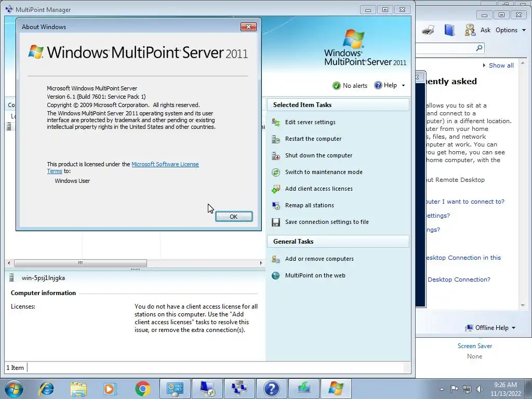Switch to Remote Desktop taskbar button

(x=207, y=389)
